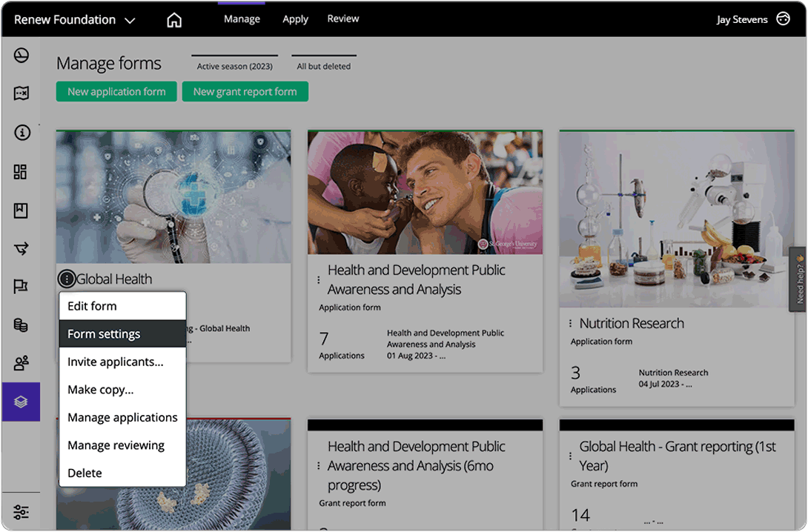Open the coins stack sidebar icon
808x532 pixels.
click(x=21, y=325)
